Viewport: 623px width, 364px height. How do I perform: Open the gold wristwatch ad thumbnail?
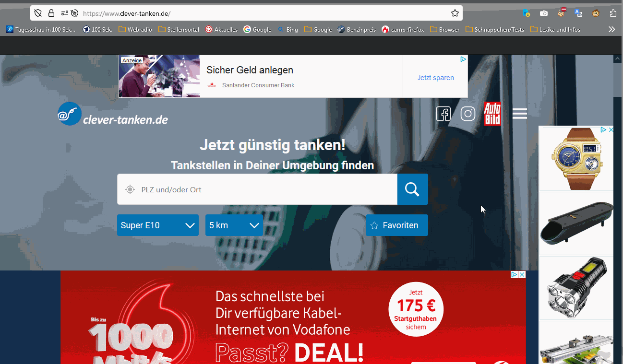point(576,158)
